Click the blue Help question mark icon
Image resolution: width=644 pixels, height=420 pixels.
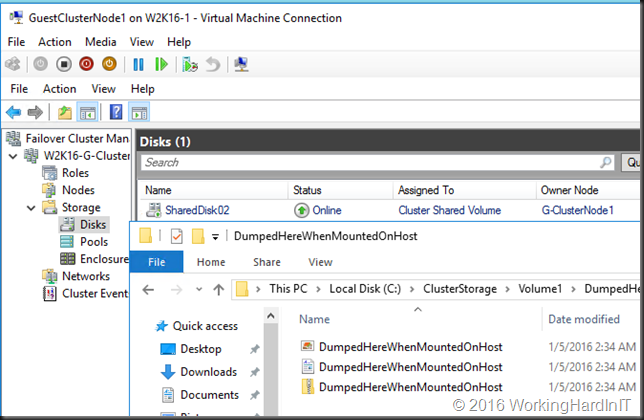116,112
